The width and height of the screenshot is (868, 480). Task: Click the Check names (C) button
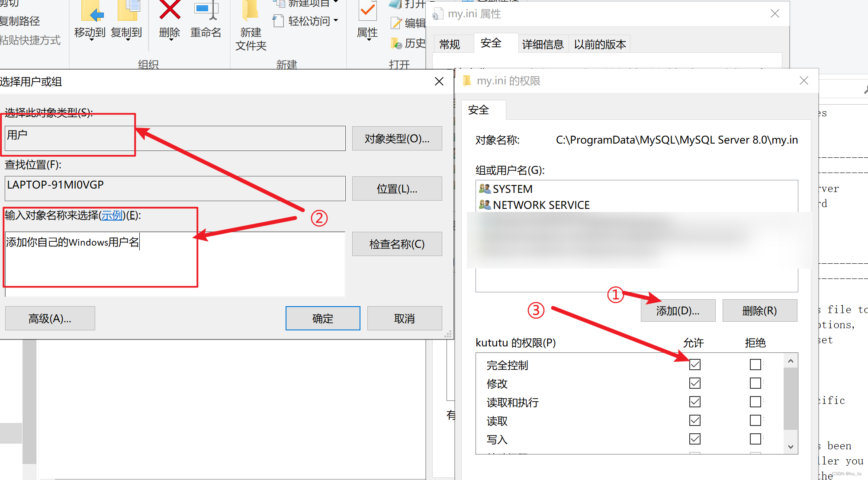[x=397, y=244]
